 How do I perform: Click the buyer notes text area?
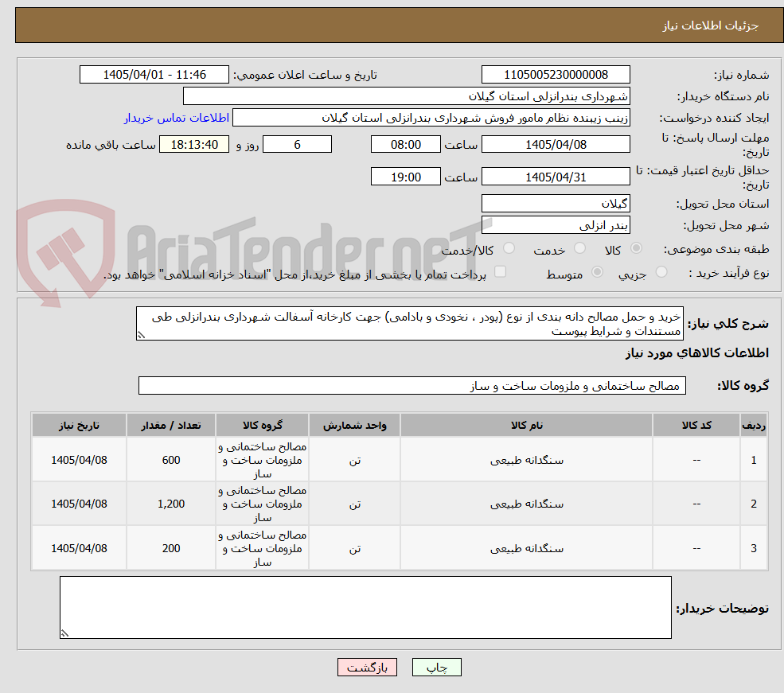(365, 607)
